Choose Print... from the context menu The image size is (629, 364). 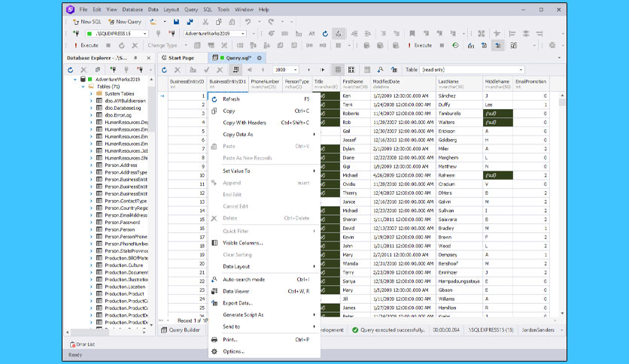264,339
